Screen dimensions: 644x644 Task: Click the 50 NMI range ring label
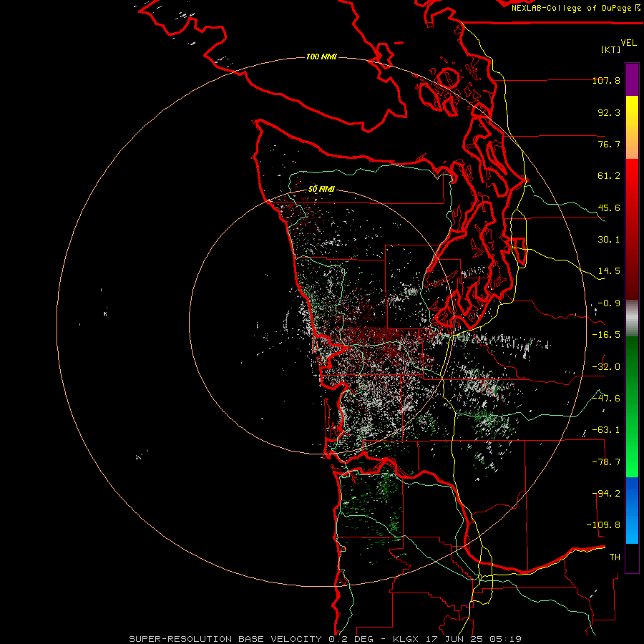321,189
